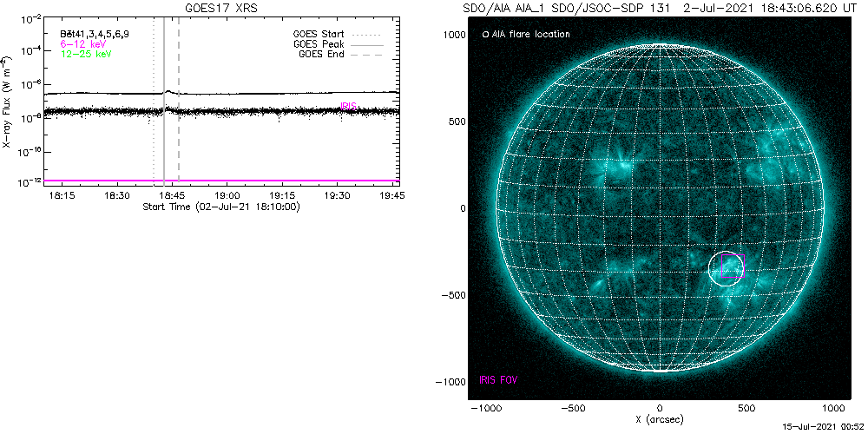Click the magenta IRIS FOV box on the Sun
Viewport: 868px width, 434px height.
click(733, 266)
